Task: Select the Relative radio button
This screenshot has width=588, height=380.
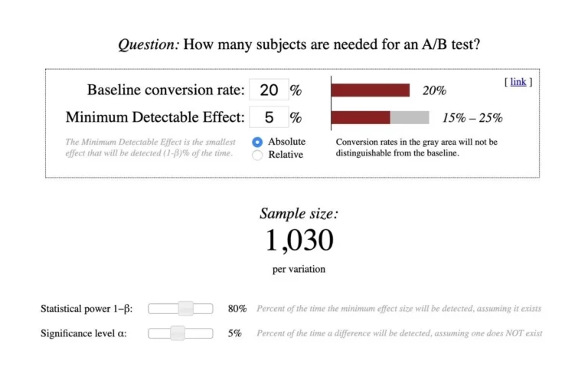Action: [x=257, y=155]
